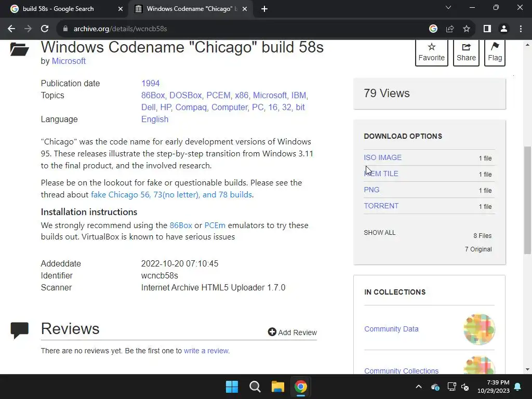Viewport: 532px width, 399px height.
Task: Open the notification bell in the taskbar
Action: pyautogui.click(x=518, y=387)
